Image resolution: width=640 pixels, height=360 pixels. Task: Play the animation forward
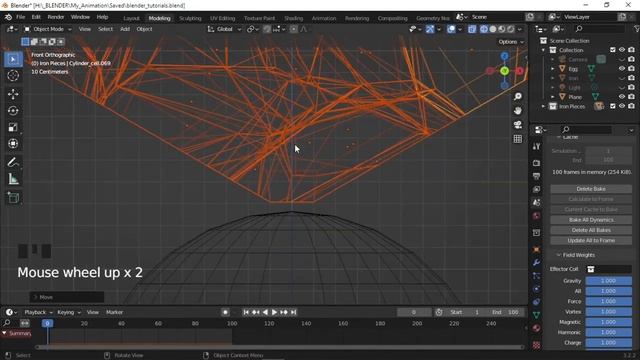click(x=275, y=312)
